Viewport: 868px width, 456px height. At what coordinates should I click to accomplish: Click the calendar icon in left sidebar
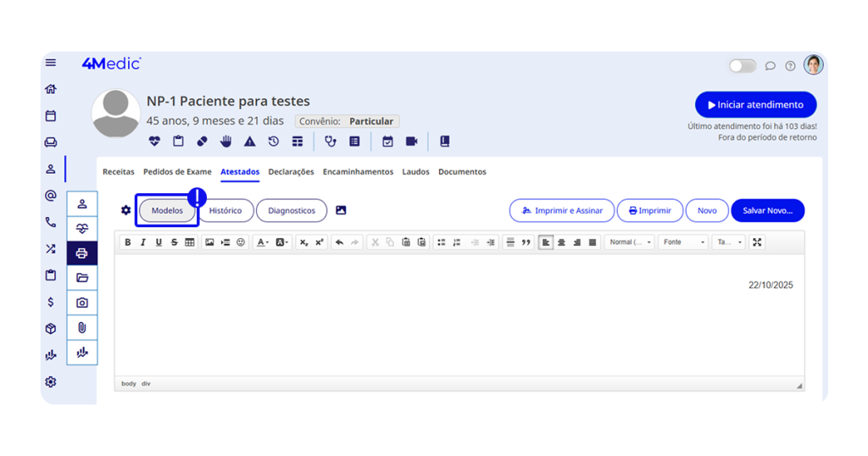(x=51, y=116)
